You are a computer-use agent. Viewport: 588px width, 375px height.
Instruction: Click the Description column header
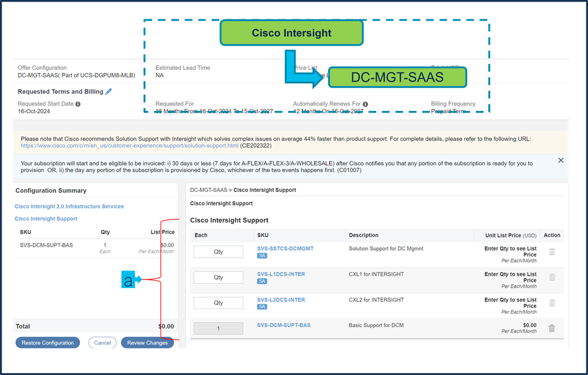coord(363,235)
